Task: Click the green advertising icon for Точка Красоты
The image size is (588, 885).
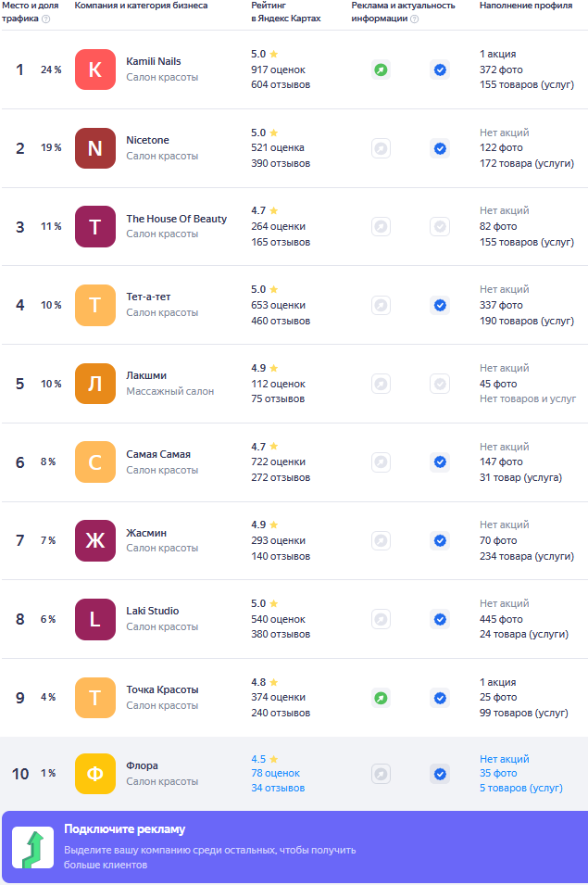Action: tap(382, 698)
